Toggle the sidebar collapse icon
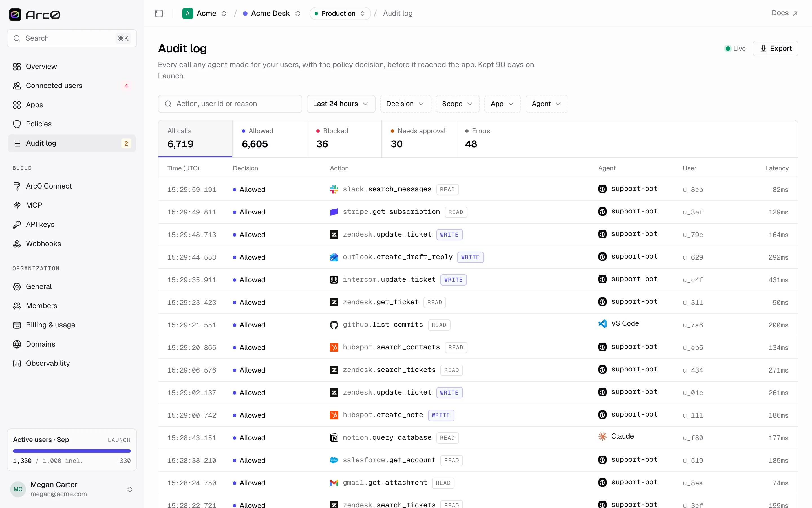The width and height of the screenshot is (812, 508). click(x=159, y=14)
